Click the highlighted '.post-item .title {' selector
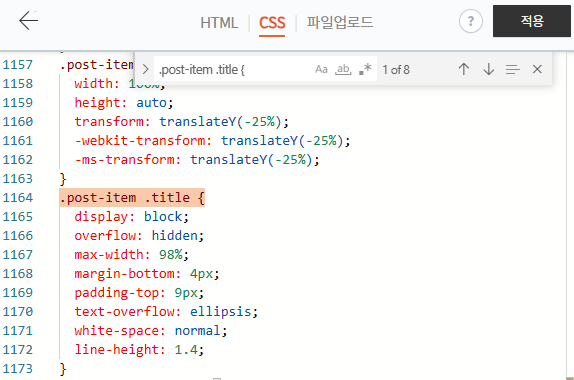Image resolution: width=574 pixels, height=380 pixels. [132, 198]
